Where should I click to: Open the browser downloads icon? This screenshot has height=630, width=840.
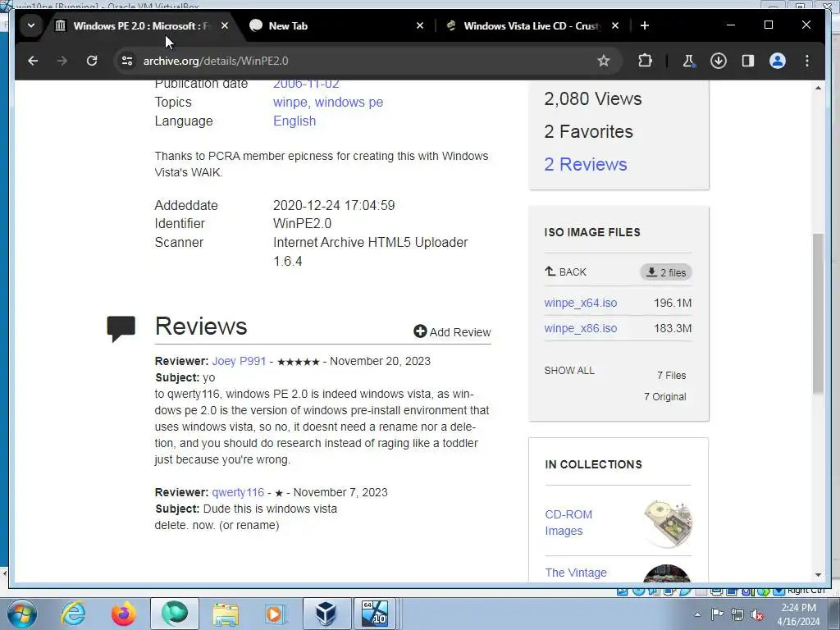click(719, 61)
